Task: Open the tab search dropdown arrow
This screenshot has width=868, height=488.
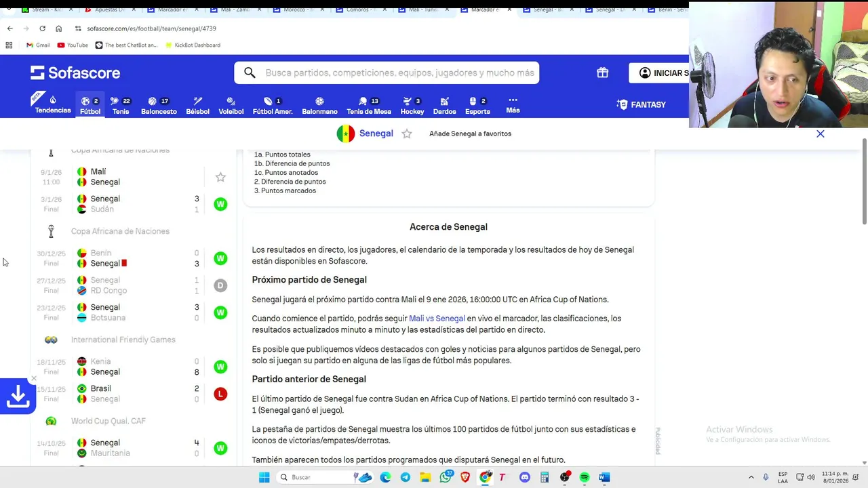Action: point(7,9)
